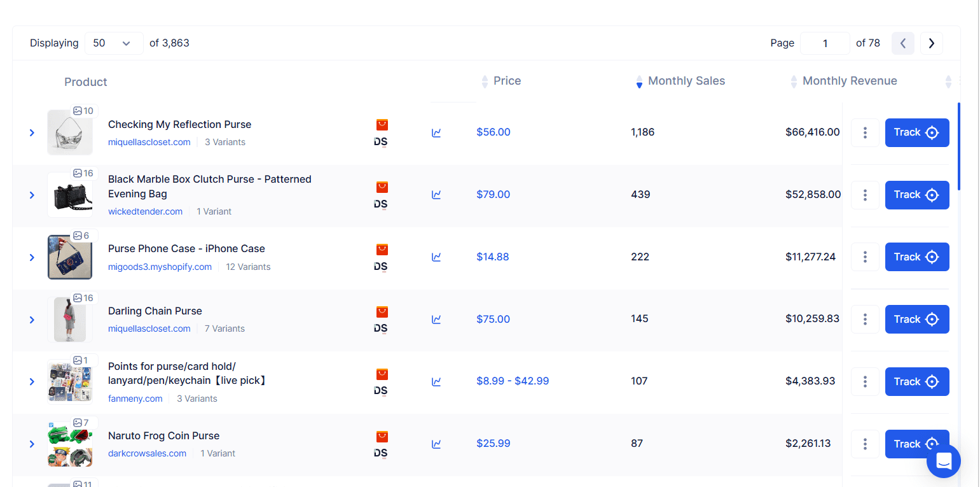
Task: Click the Product column header
Action: tap(86, 82)
